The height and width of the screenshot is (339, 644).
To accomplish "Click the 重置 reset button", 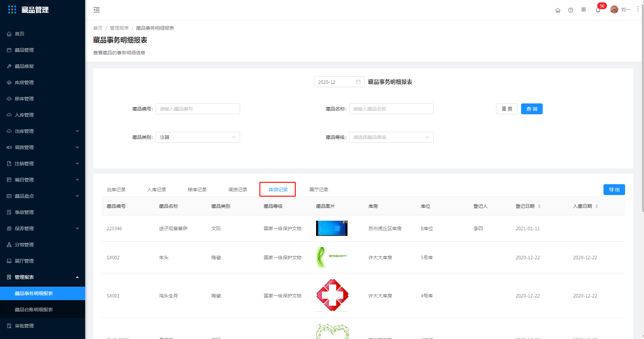I will [x=507, y=109].
